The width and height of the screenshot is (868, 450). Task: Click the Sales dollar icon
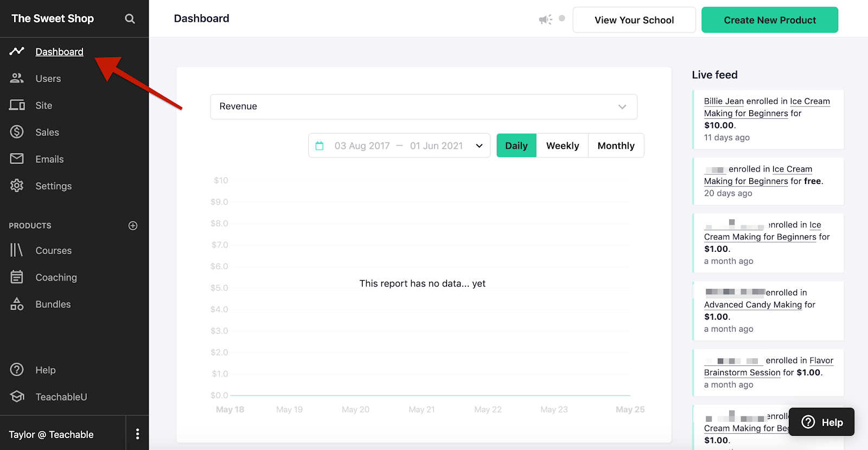point(17,132)
